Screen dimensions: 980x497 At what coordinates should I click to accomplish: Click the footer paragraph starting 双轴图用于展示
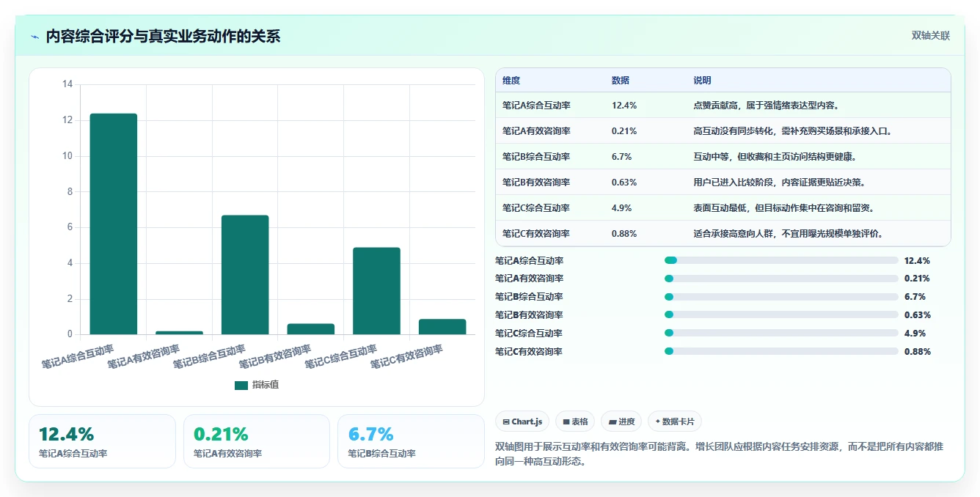tap(720, 454)
